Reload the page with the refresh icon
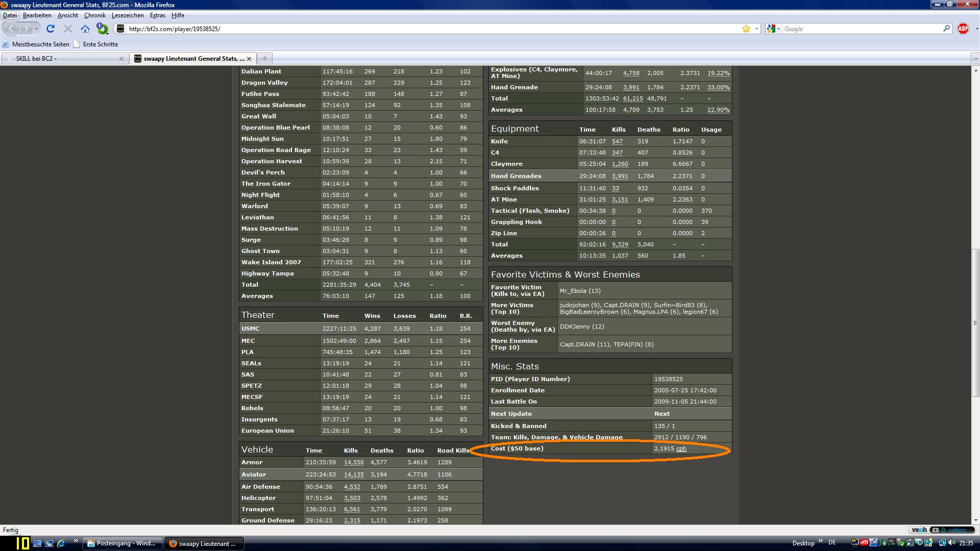The height and width of the screenshot is (551, 980). [x=50, y=29]
